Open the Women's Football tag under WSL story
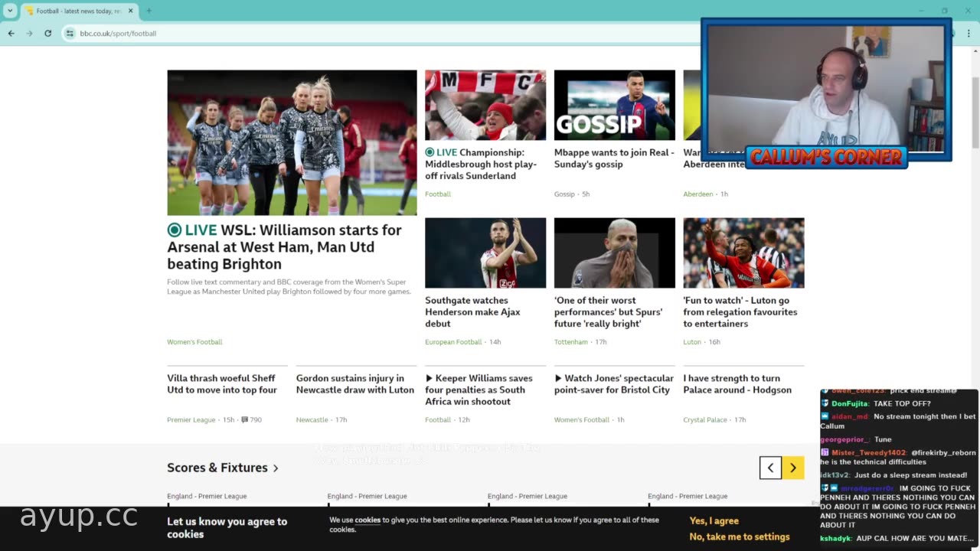This screenshot has height=551, width=980. tap(194, 342)
